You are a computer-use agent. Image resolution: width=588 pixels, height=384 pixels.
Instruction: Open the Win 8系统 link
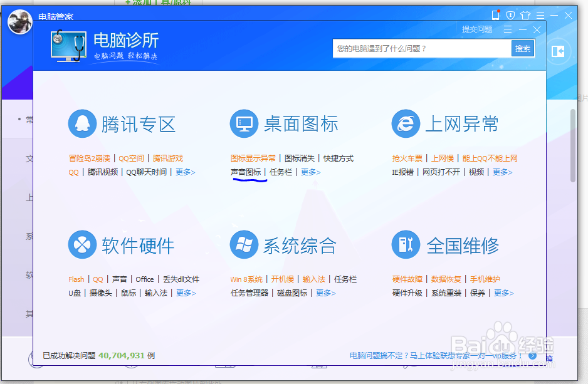coord(246,279)
